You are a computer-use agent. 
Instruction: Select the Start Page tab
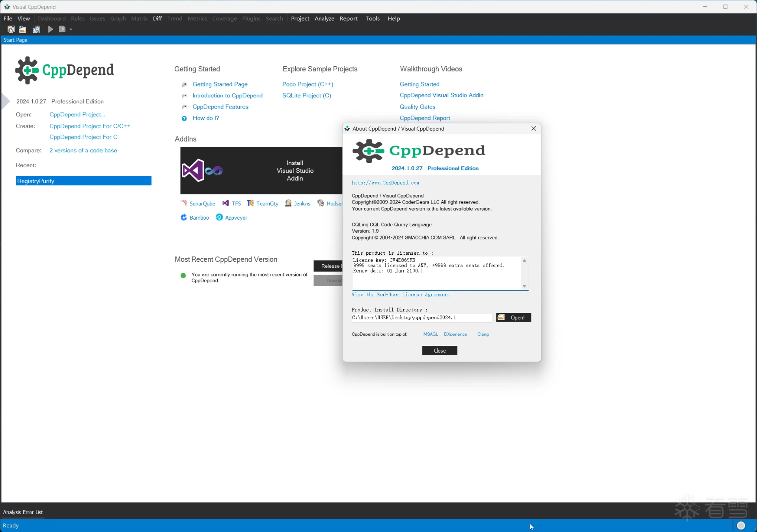(x=15, y=40)
